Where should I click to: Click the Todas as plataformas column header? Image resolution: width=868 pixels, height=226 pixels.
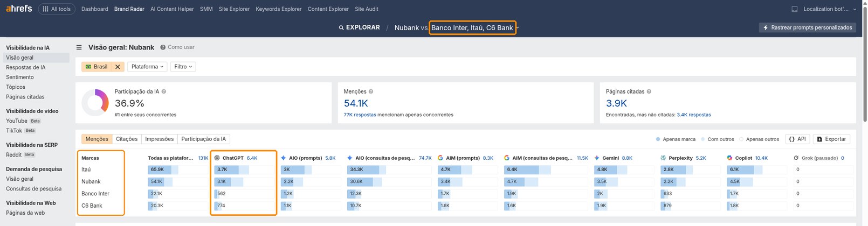[171, 158]
